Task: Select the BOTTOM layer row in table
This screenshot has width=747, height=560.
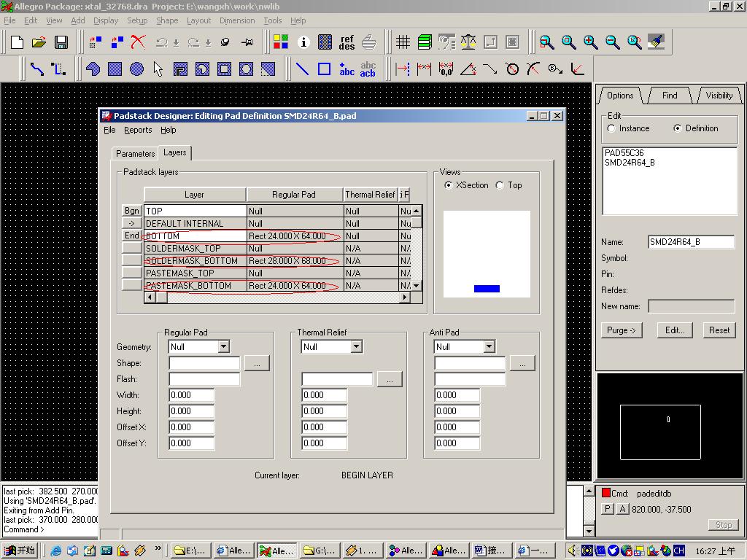Action: pos(194,236)
